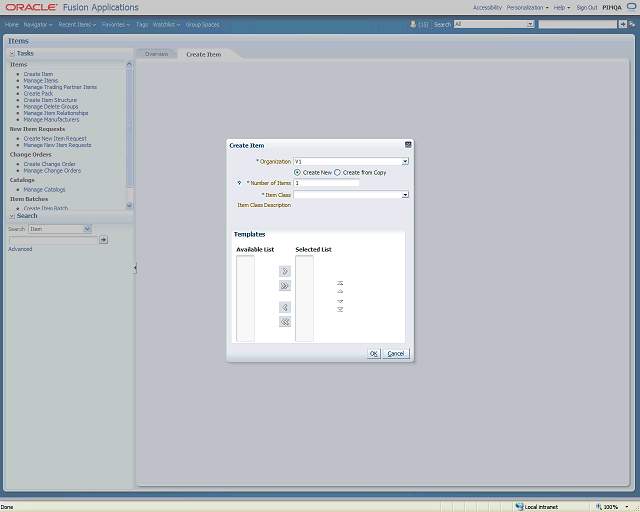Open the Accessibility link
This screenshot has width=640, height=512.
point(487,8)
